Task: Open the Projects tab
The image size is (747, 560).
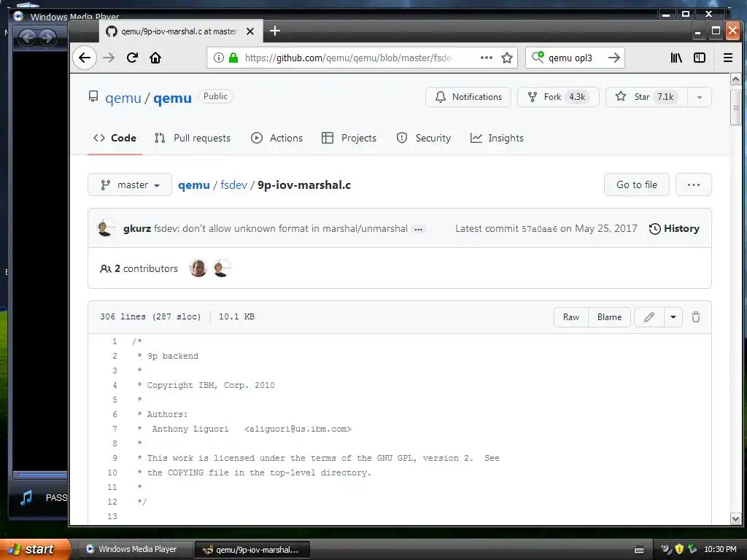Action: click(349, 138)
